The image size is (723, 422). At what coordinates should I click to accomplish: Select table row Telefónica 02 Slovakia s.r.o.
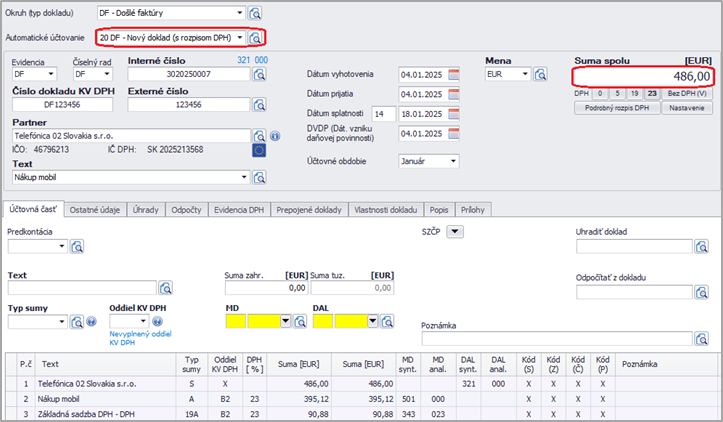tap(362, 384)
